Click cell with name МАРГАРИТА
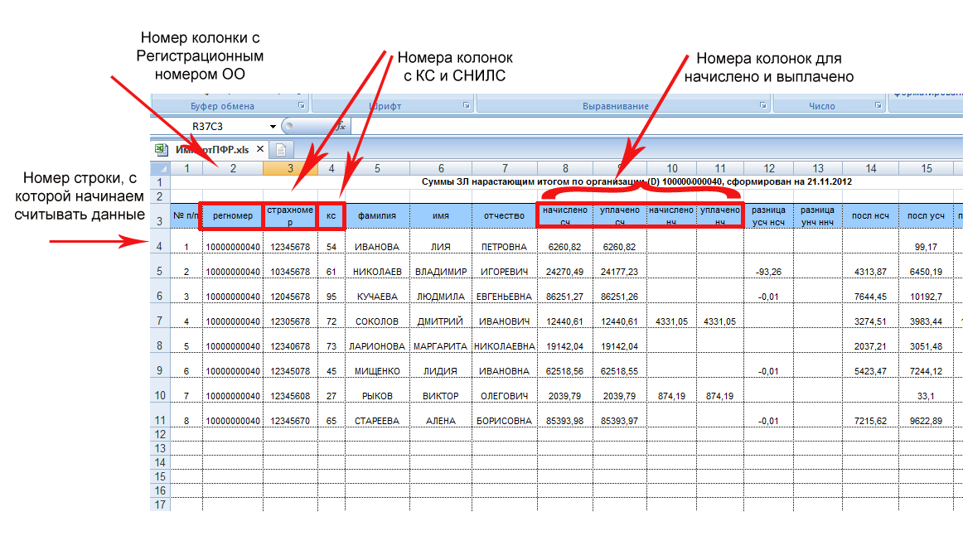The height and width of the screenshot is (560, 963). click(441, 340)
